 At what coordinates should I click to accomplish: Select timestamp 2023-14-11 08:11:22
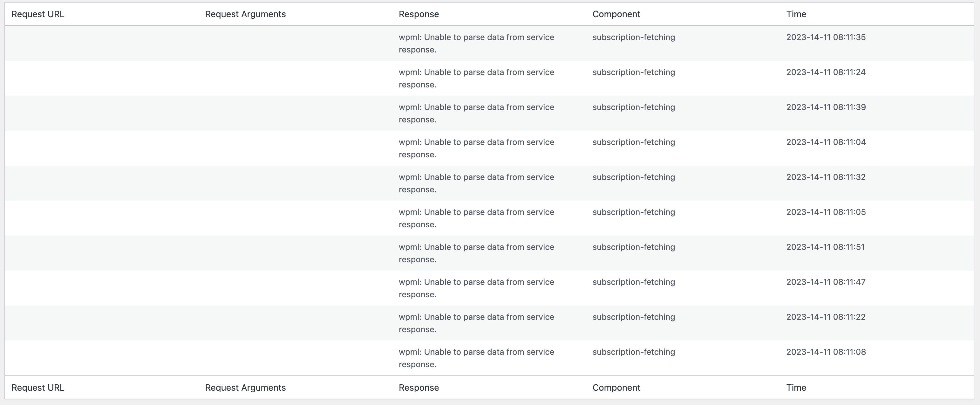(x=826, y=318)
